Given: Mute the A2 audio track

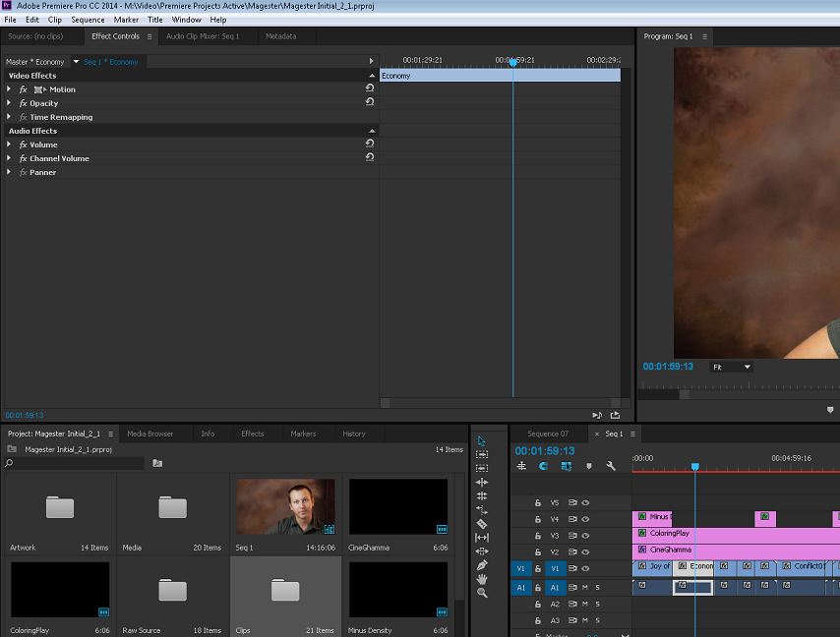Looking at the screenshot, I should point(585,605).
